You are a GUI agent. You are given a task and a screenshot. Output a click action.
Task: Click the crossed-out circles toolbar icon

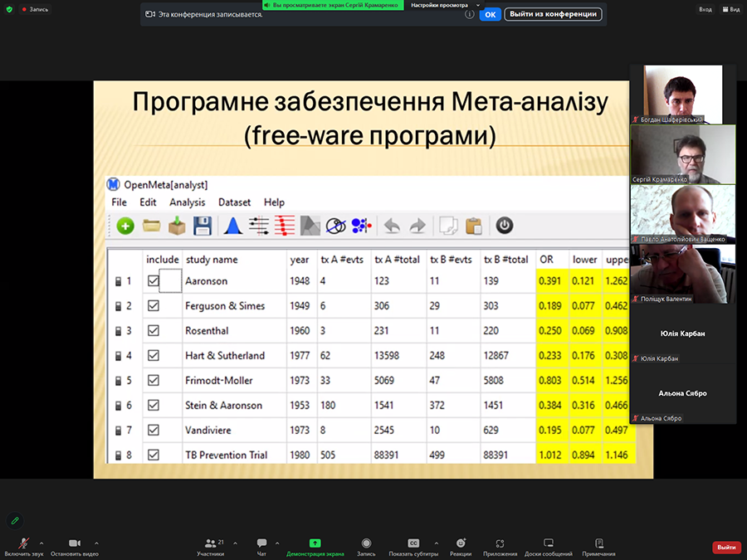pos(336,226)
